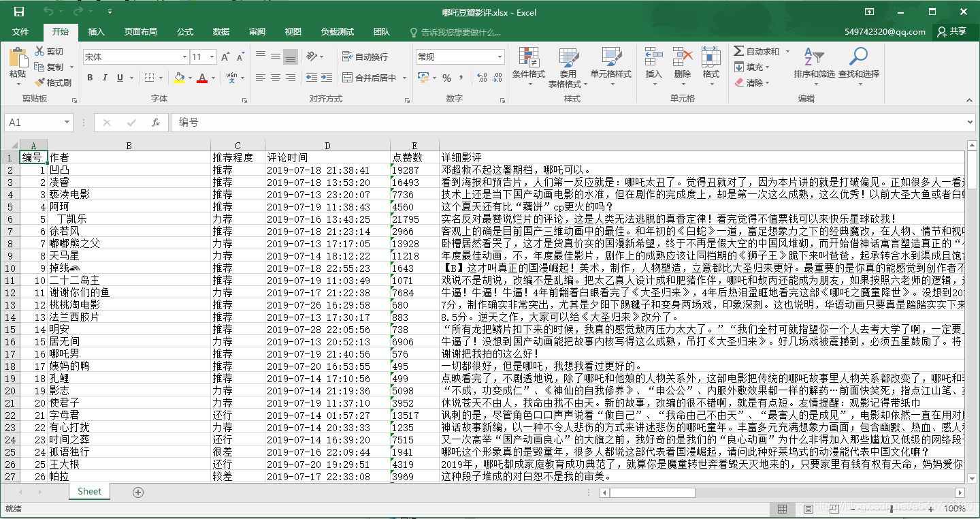The width and height of the screenshot is (980, 519).
Task: Apply cell borders with the border icon
Action: tap(149, 78)
